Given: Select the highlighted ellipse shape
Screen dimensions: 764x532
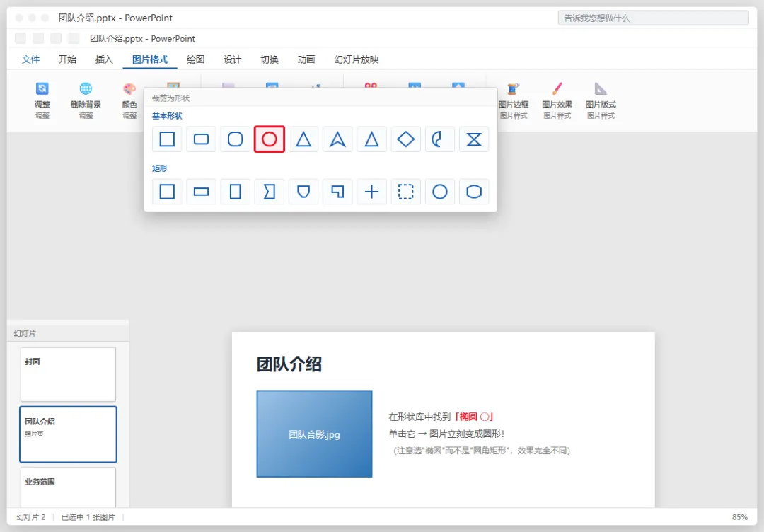Looking at the screenshot, I should pyautogui.click(x=269, y=139).
